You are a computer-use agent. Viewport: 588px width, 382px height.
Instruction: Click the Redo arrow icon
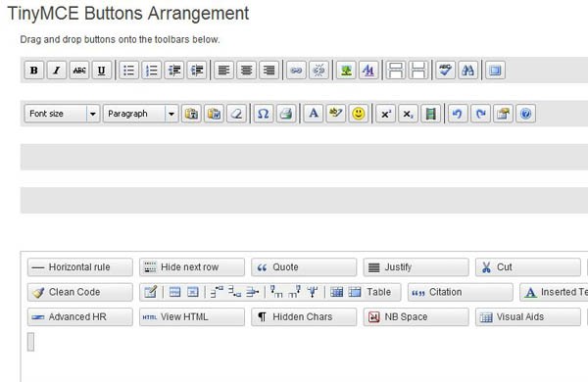(481, 114)
